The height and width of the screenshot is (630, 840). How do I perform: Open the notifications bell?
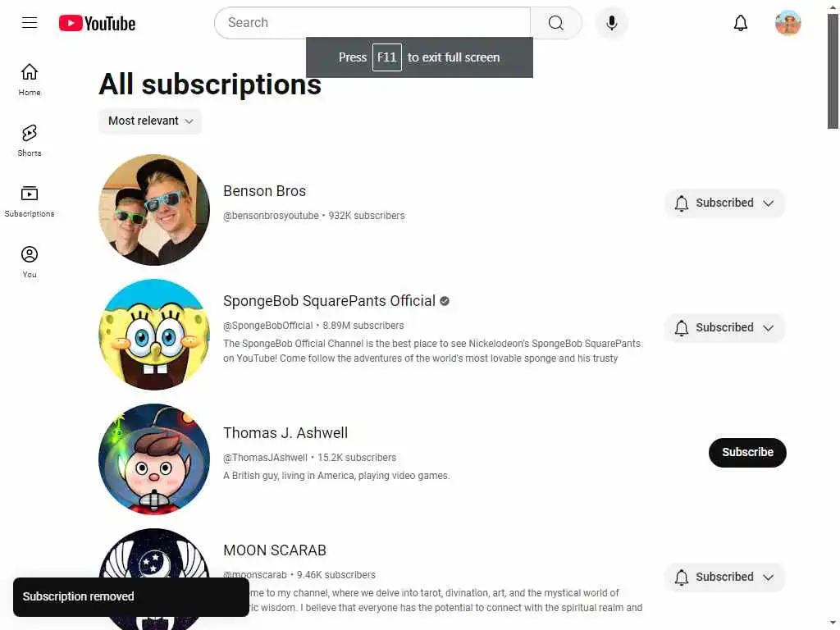(741, 22)
